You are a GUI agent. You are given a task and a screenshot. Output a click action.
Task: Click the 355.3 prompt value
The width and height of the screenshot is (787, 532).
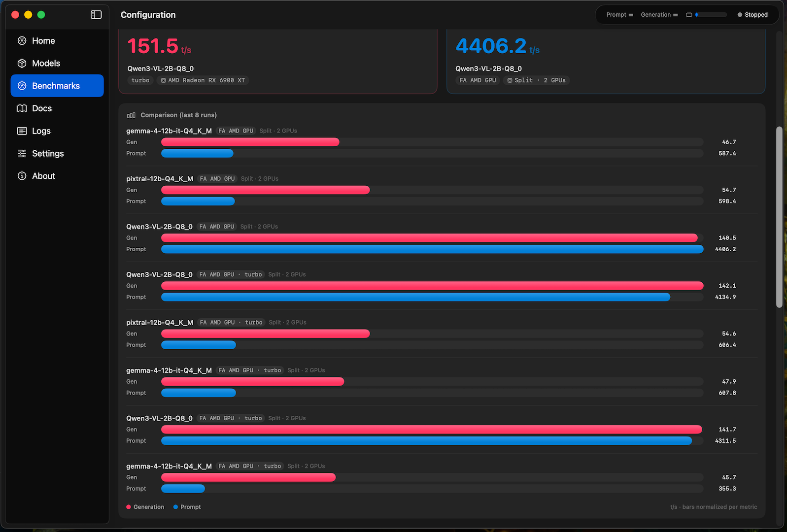coord(727,489)
